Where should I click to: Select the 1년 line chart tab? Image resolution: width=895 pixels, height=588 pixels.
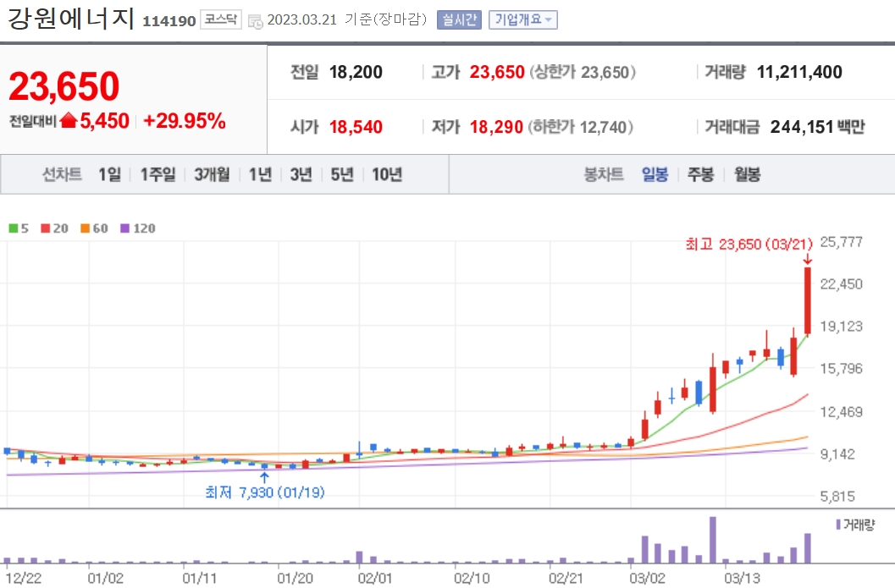(260, 174)
